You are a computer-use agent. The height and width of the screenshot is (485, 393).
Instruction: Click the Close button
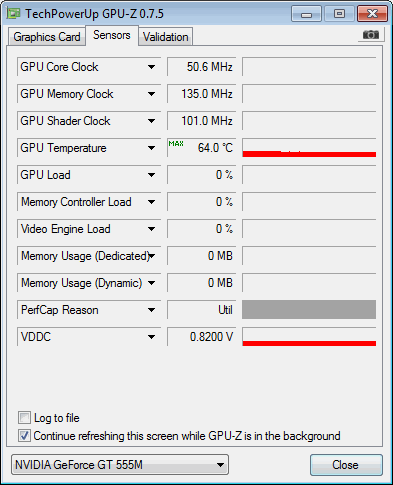[346, 465]
